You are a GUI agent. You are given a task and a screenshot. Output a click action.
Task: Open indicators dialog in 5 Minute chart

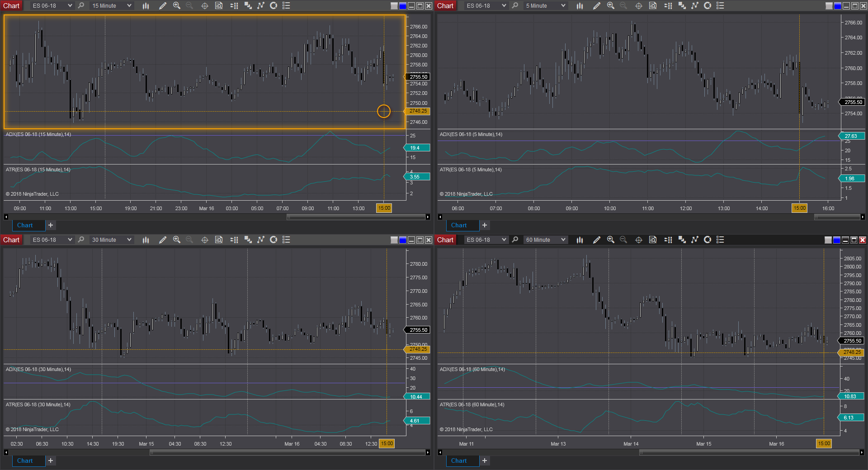coord(695,6)
